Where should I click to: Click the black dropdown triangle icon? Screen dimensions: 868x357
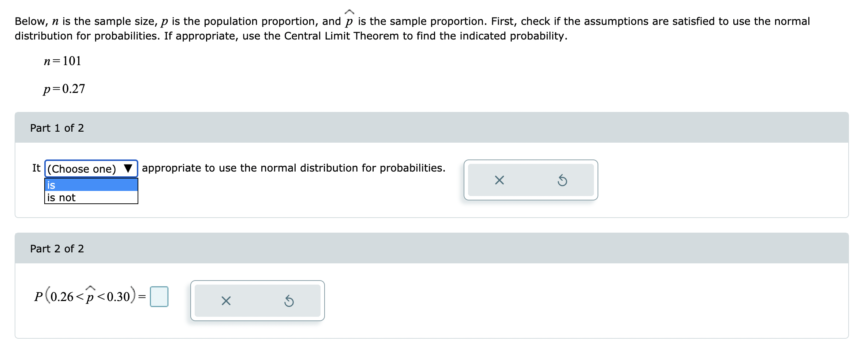(128, 169)
